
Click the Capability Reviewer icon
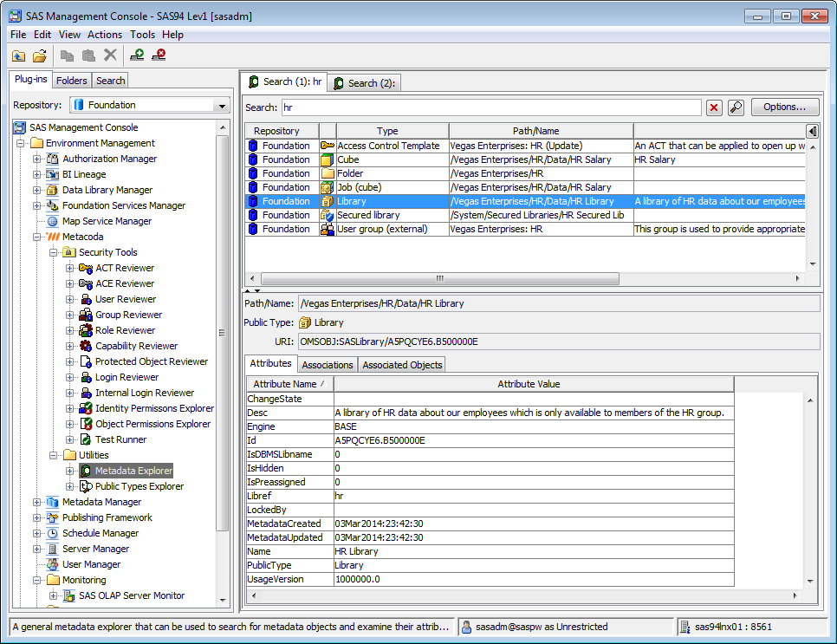pos(86,346)
